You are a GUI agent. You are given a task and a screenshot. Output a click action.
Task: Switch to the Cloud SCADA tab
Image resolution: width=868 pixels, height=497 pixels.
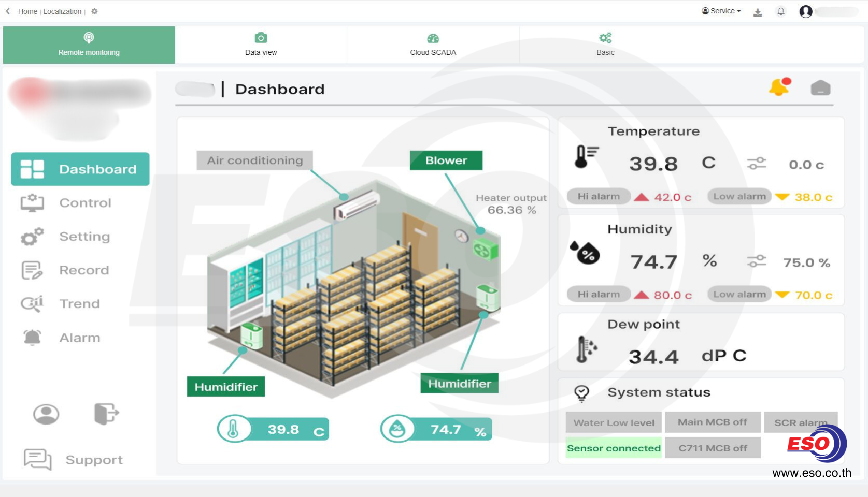tap(433, 45)
